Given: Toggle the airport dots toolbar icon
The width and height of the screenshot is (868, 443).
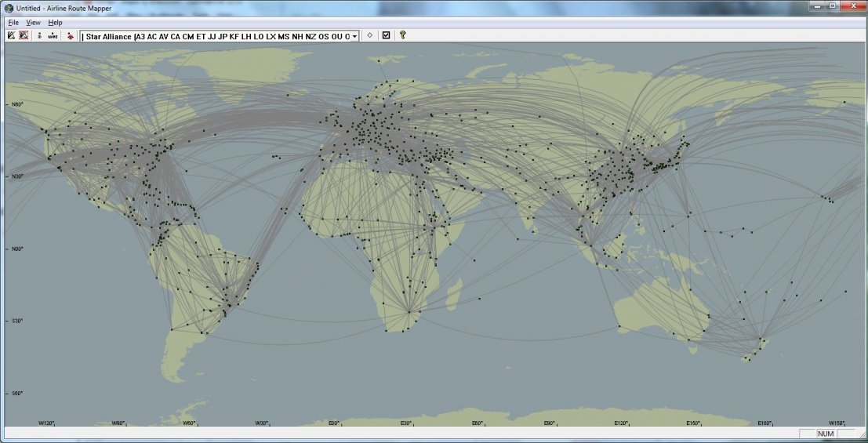Looking at the screenshot, I should pos(40,35).
